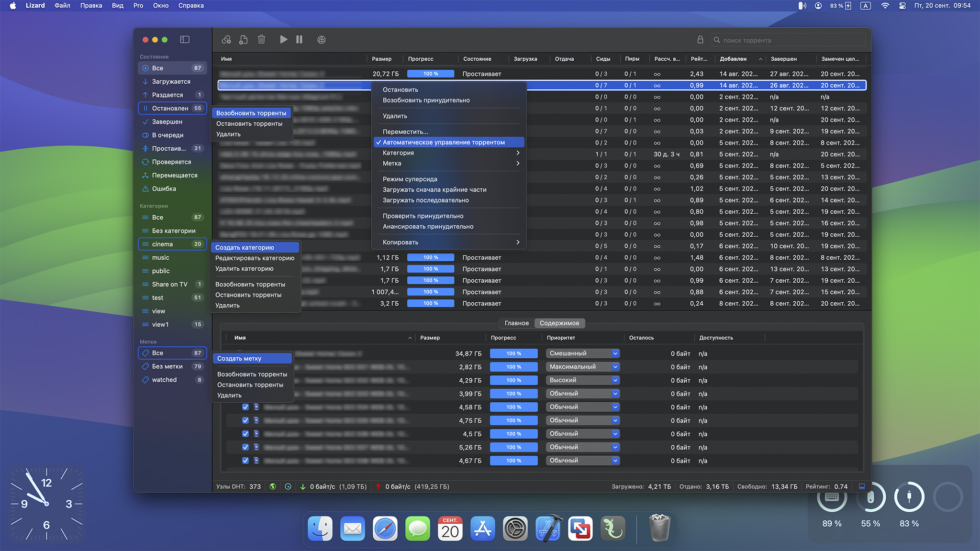Click the red upload arrow in status bar
The image size is (980, 551).
[378, 486]
